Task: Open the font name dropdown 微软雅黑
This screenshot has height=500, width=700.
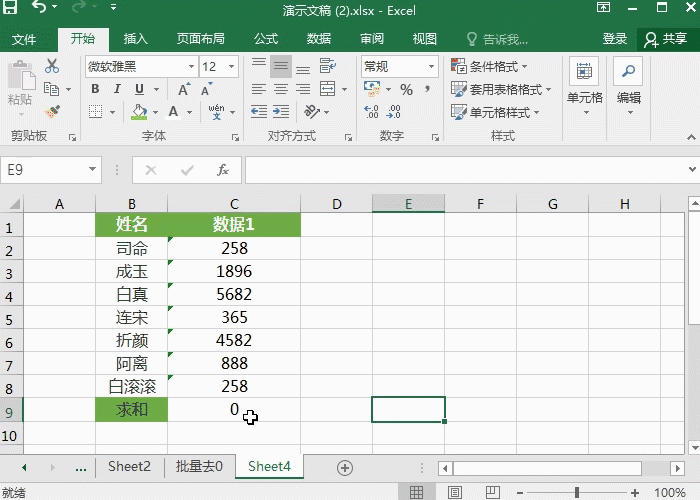Action: (x=191, y=67)
